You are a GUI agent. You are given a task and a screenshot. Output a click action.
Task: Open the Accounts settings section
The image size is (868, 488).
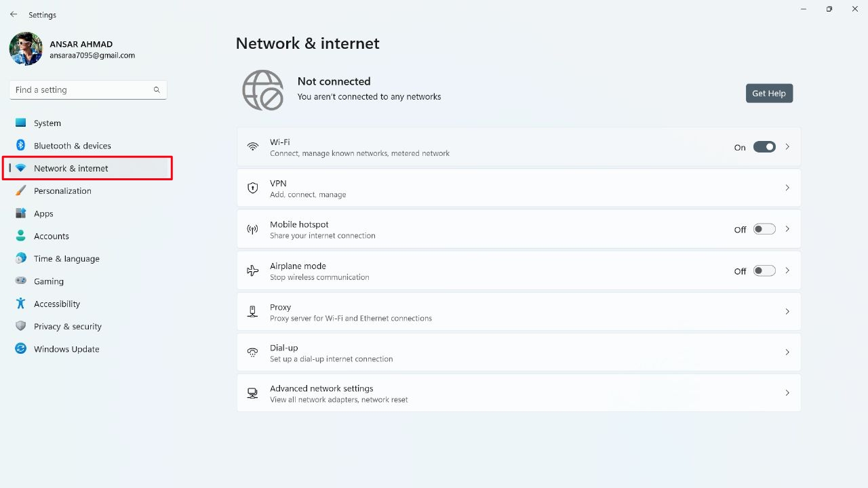[52, 236]
